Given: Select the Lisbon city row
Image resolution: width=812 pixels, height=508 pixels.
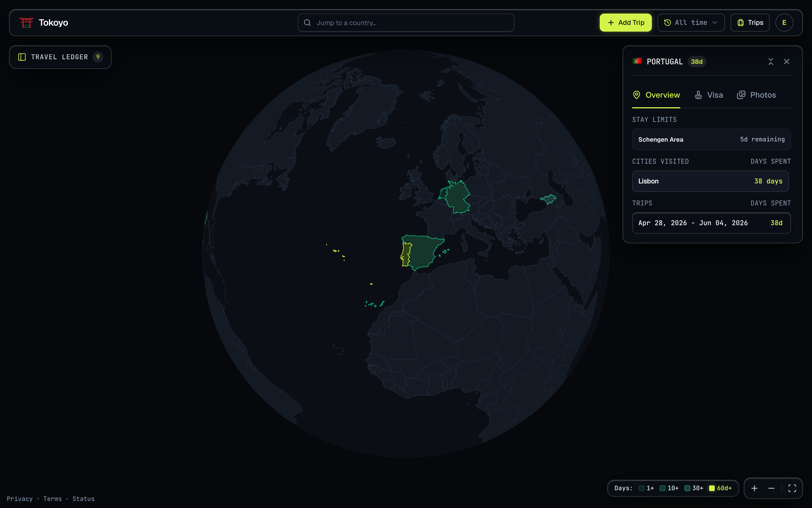Looking at the screenshot, I should [710, 181].
